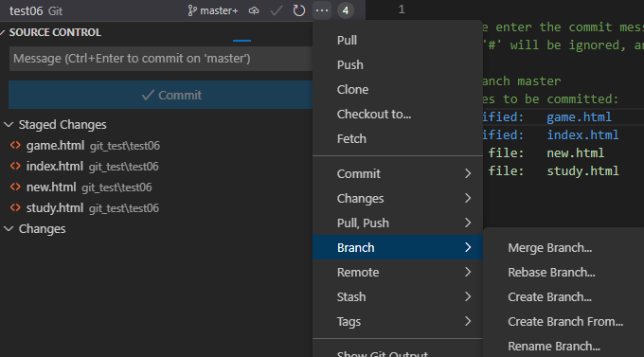Screen dimensions: 644x357
Task: Click study.html in the editor text
Action: tap(582, 171)
